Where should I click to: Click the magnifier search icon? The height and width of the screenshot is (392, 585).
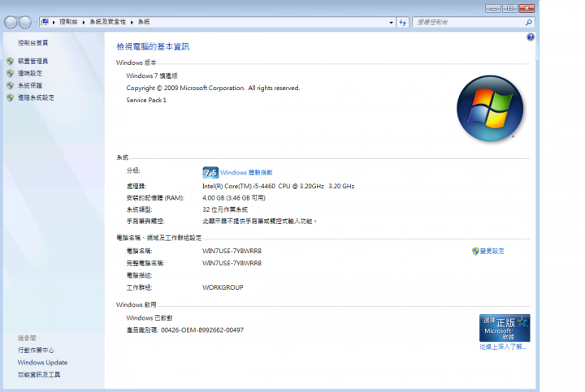pyautogui.click(x=529, y=23)
